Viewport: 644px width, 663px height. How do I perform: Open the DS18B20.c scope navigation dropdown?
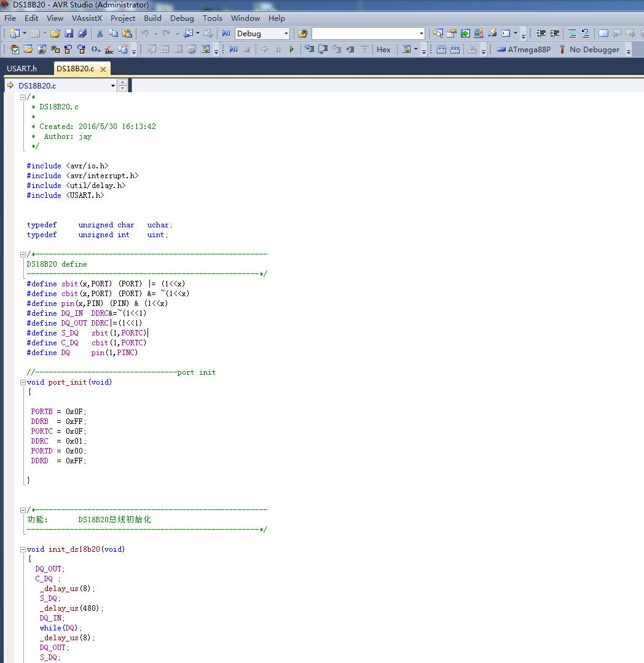point(113,85)
